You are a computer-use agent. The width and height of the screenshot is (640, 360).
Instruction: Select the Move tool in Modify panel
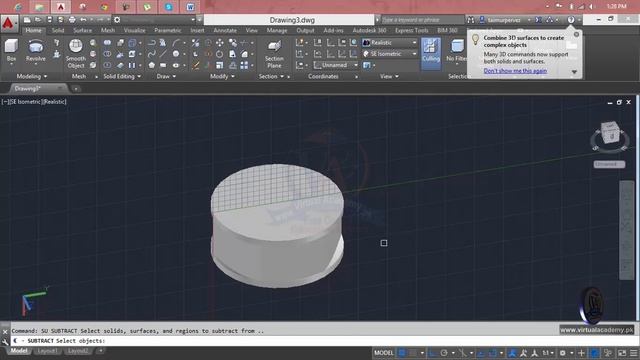pyautogui.click(x=220, y=43)
